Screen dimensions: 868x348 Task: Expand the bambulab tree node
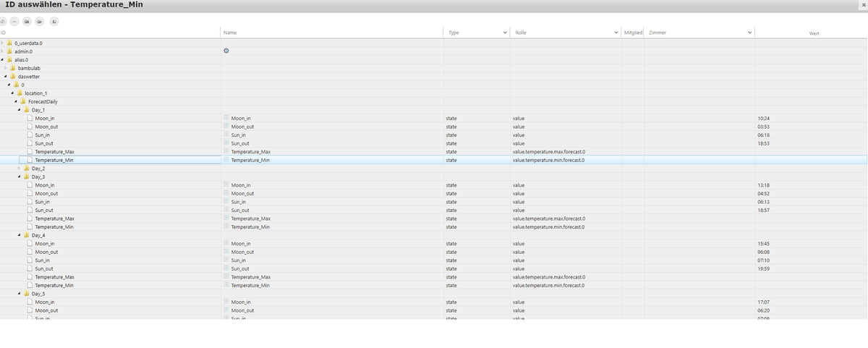5,68
